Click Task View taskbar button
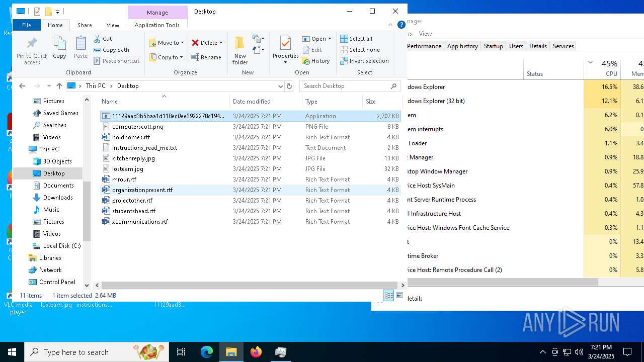Viewport: 644px width, 362px height. (181, 352)
